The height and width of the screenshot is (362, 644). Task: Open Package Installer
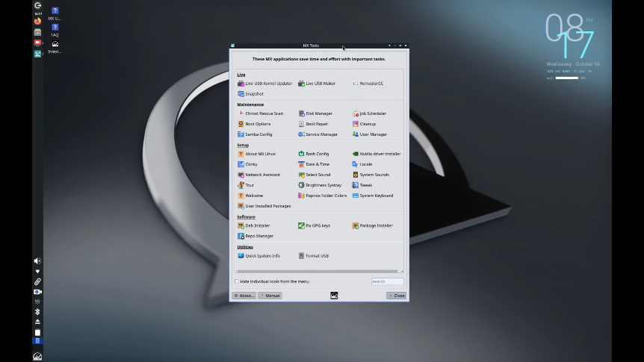(373, 225)
